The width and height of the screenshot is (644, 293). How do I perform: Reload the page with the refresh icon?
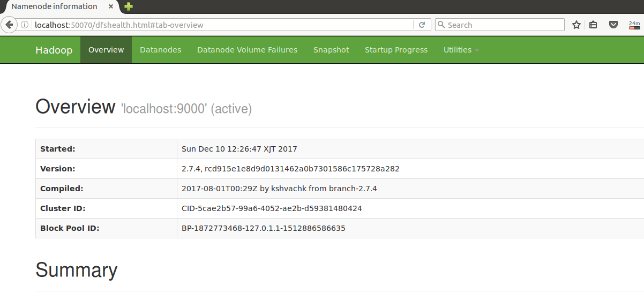coord(422,25)
